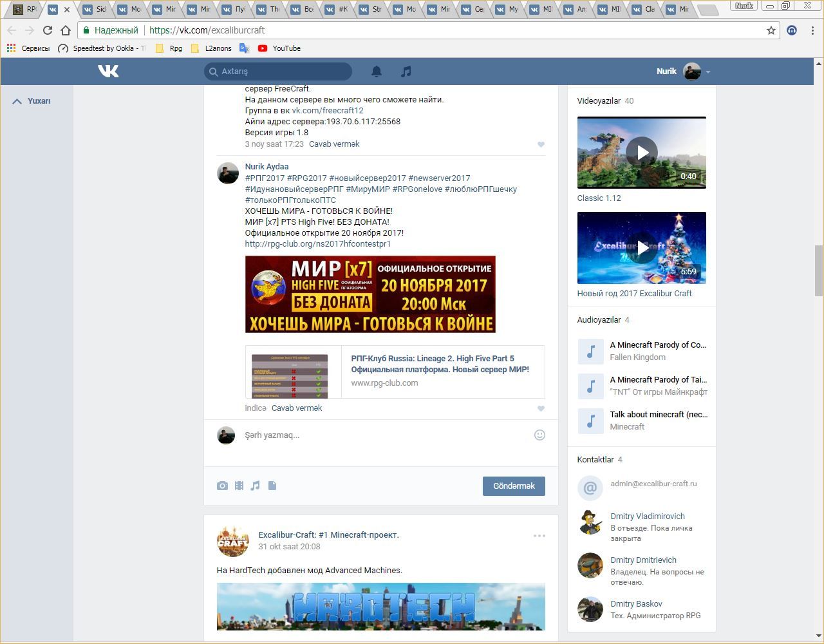Viewport: 824px width, 644px height.
Task: Click the Yuxarı scroll-to-top button
Action: coord(32,101)
